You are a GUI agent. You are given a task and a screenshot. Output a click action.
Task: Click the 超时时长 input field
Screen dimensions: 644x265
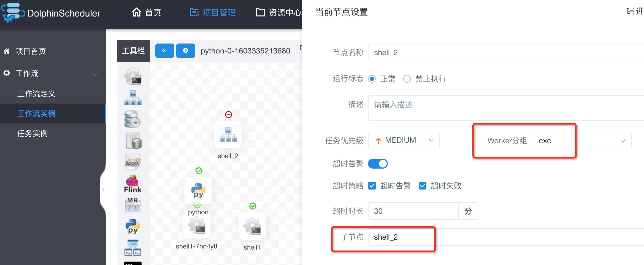[413, 211]
